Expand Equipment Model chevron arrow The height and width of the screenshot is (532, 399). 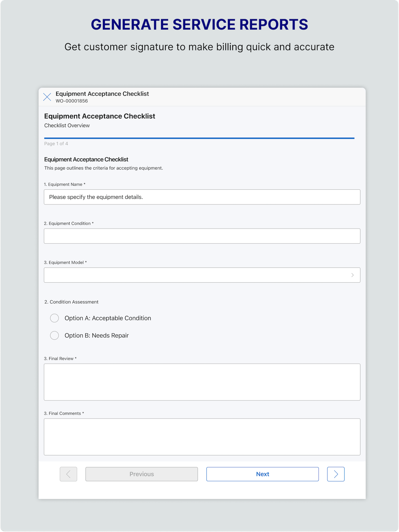(352, 275)
